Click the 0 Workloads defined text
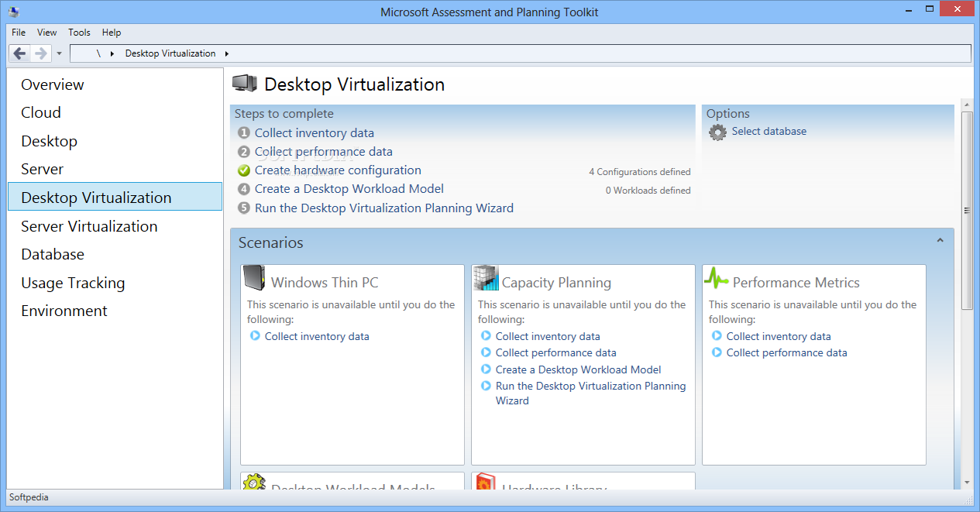This screenshot has height=512, width=980. (648, 191)
